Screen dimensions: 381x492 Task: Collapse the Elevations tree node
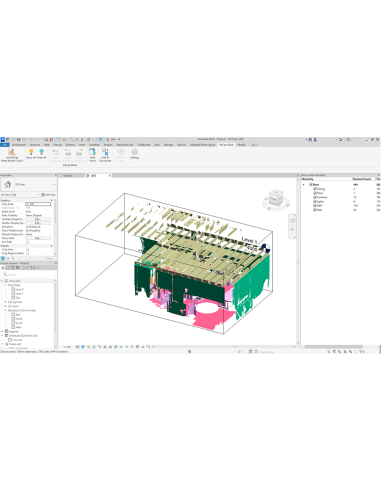tap(5, 310)
